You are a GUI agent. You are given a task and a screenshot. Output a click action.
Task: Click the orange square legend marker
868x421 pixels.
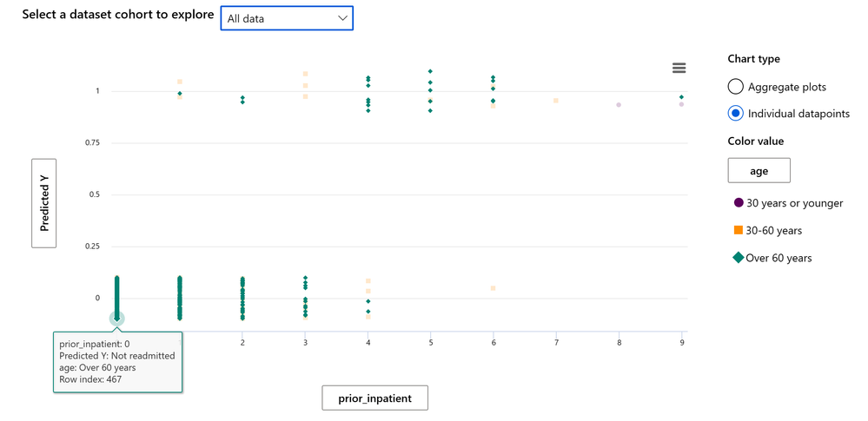(739, 230)
